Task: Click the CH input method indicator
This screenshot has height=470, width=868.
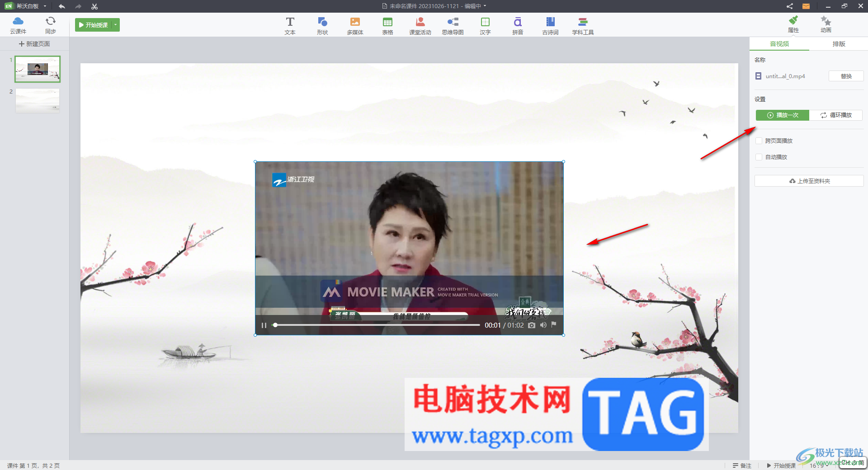Action: point(853,463)
